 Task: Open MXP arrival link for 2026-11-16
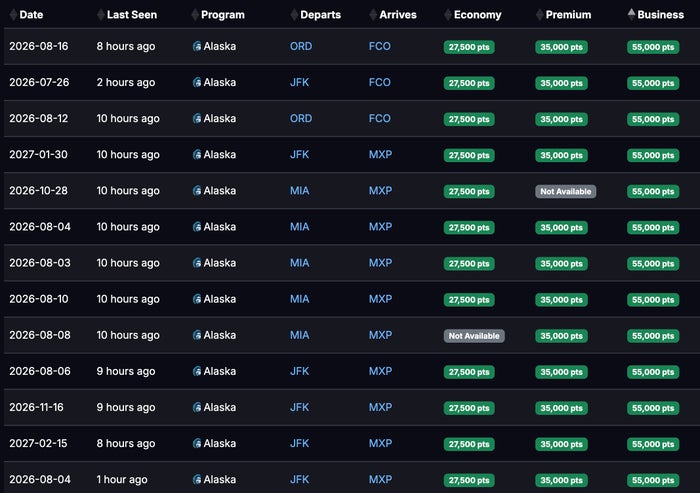[x=380, y=407]
